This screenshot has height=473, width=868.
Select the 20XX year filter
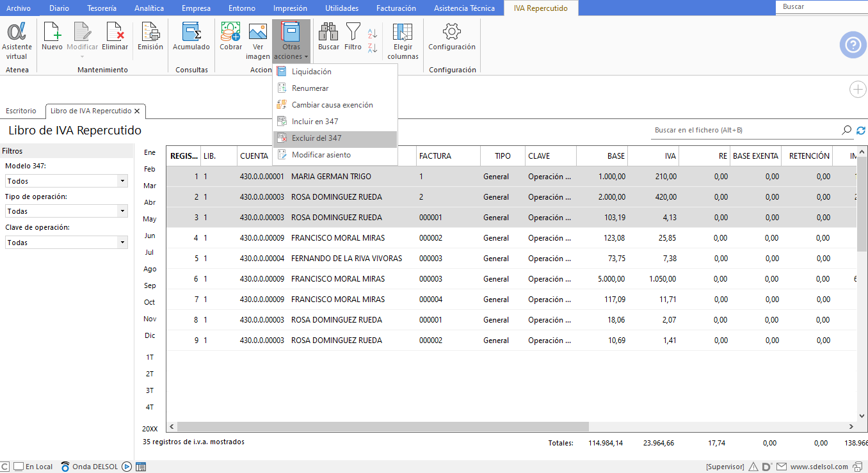(150, 429)
